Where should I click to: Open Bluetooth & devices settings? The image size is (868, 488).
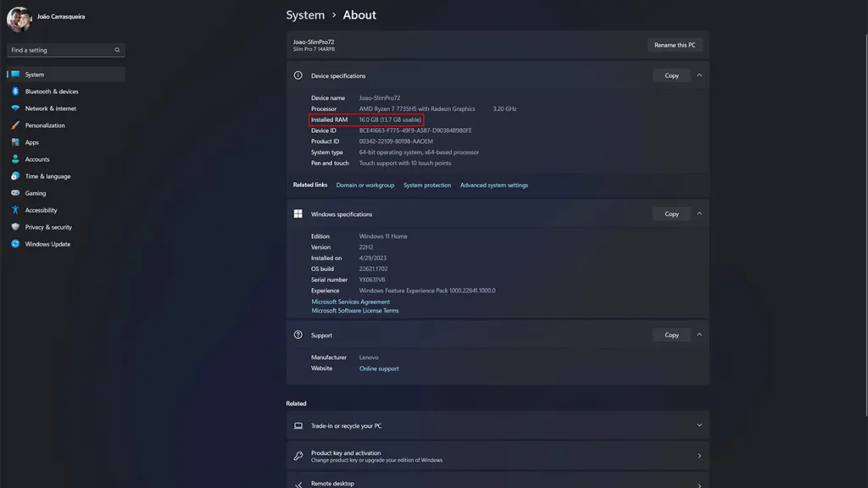pos(66,91)
